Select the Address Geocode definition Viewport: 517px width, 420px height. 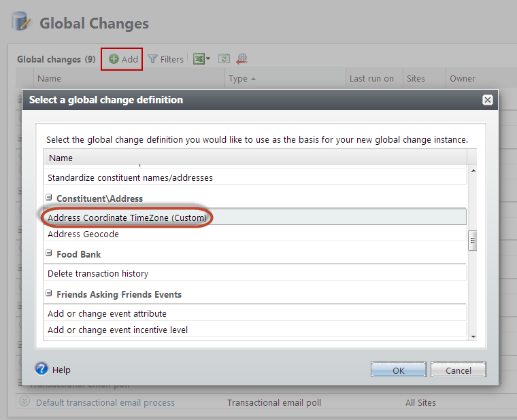(x=83, y=234)
